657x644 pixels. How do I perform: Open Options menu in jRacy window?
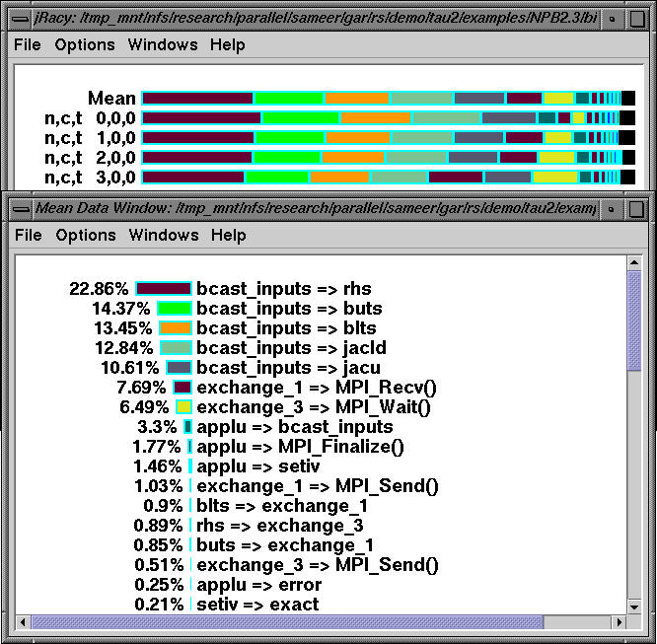pos(85,44)
